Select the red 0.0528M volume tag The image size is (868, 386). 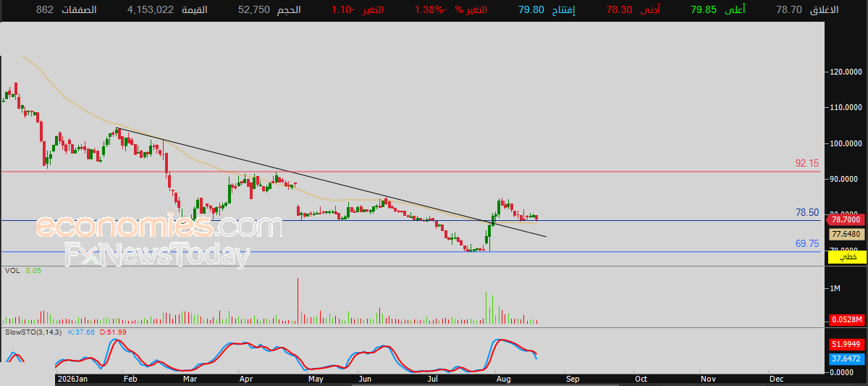point(847,319)
